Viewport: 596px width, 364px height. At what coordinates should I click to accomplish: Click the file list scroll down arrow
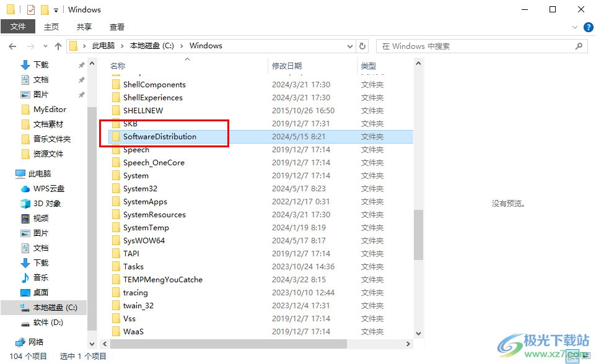(x=418, y=334)
